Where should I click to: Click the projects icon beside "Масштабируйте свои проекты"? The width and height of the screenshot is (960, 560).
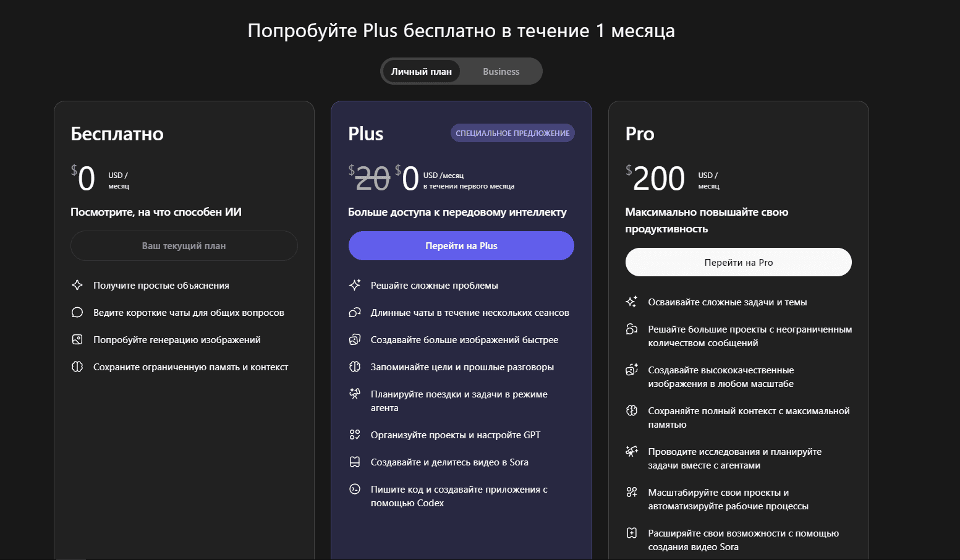coord(632,492)
